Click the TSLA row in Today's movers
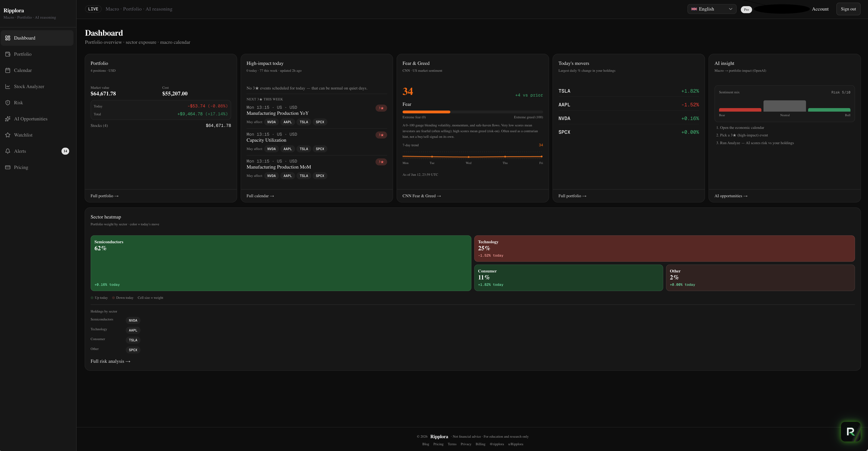This screenshot has width=868, height=451. coord(628,91)
